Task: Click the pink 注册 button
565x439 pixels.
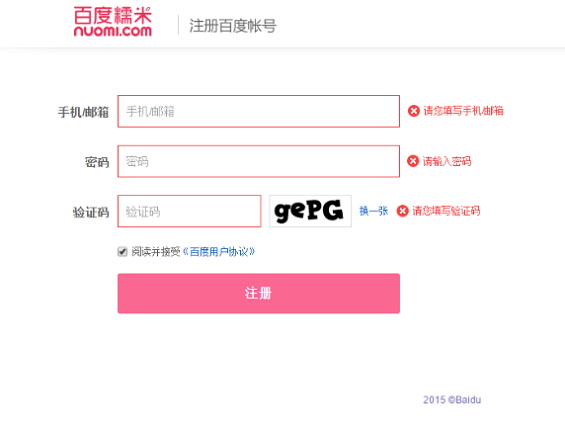Action: pyautogui.click(x=259, y=293)
